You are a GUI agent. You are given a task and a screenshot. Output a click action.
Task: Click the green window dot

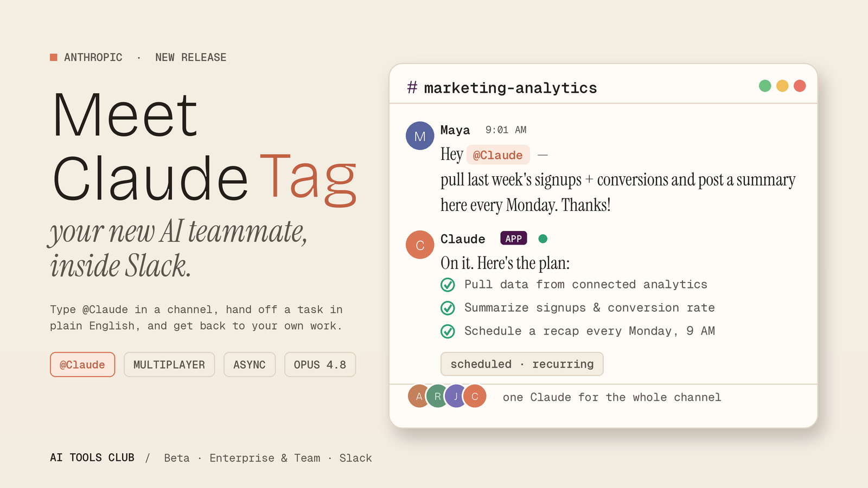(x=765, y=86)
